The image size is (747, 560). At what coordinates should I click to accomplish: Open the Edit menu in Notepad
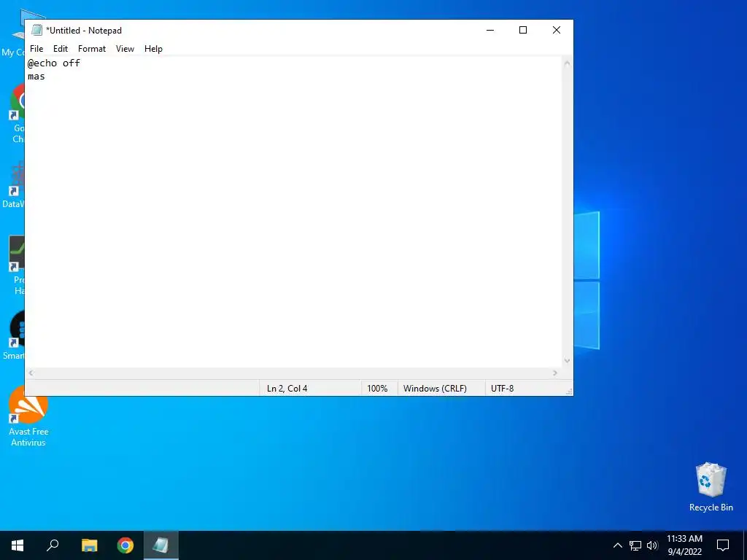point(61,49)
